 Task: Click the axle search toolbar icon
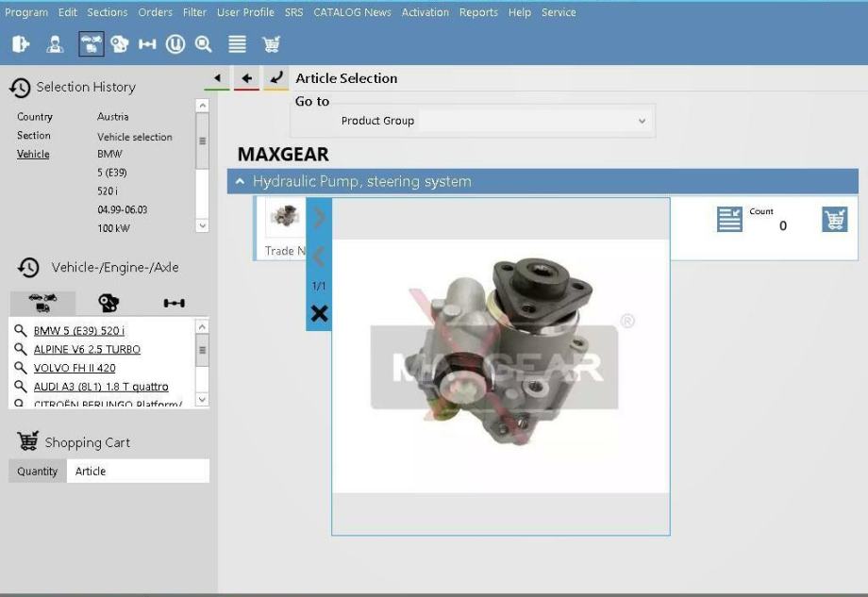[x=147, y=44]
